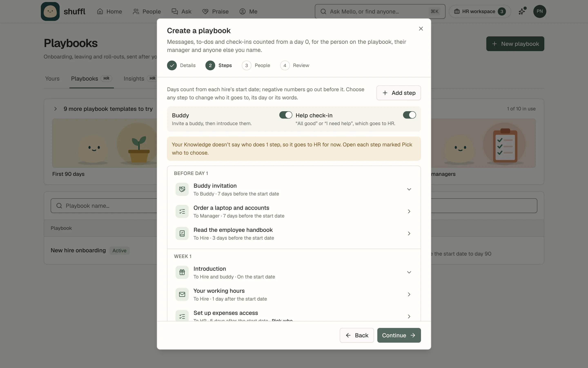This screenshot has width=588, height=368.
Task: Click the shuffl logo icon
Action: pos(50,11)
